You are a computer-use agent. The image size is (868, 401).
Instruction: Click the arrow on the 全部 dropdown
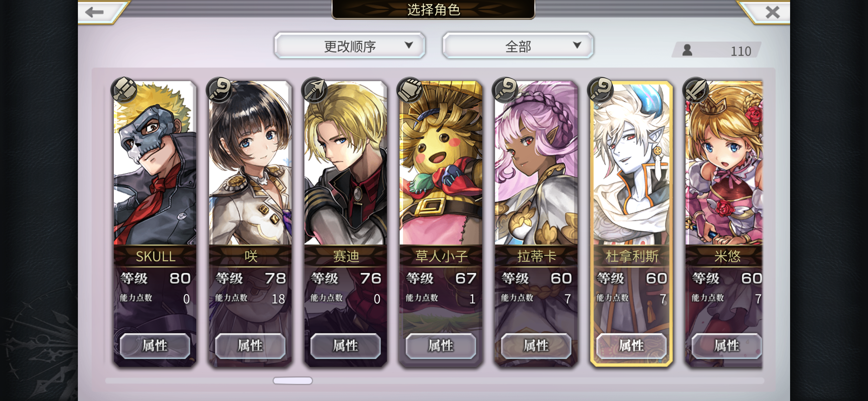(577, 45)
